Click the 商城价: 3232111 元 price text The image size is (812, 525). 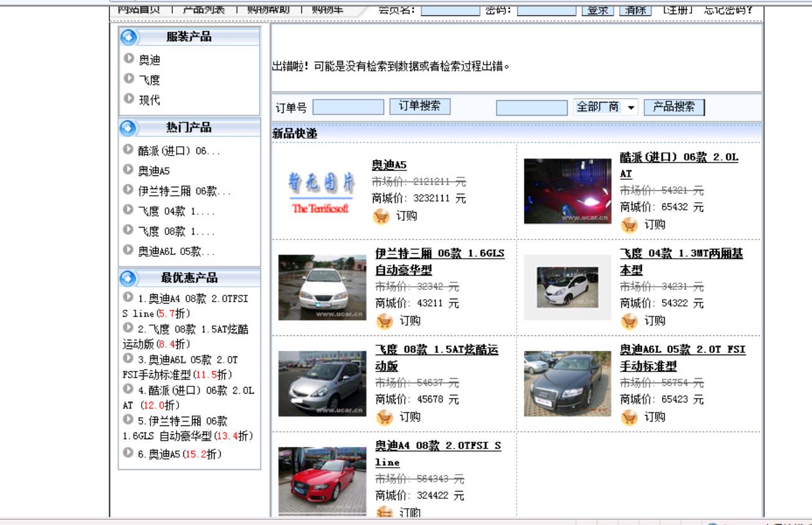point(418,199)
